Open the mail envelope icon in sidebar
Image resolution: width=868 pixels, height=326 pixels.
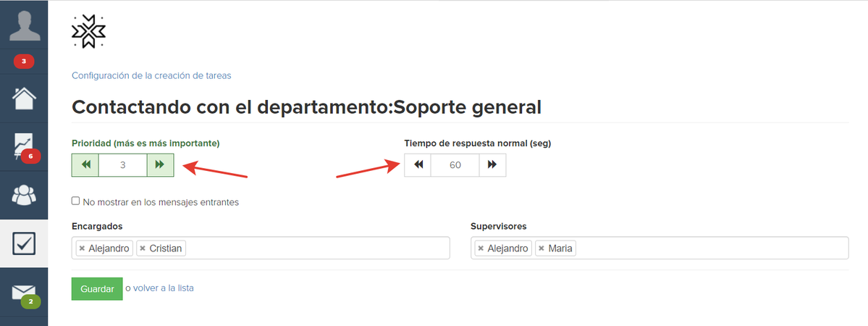click(24, 293)
